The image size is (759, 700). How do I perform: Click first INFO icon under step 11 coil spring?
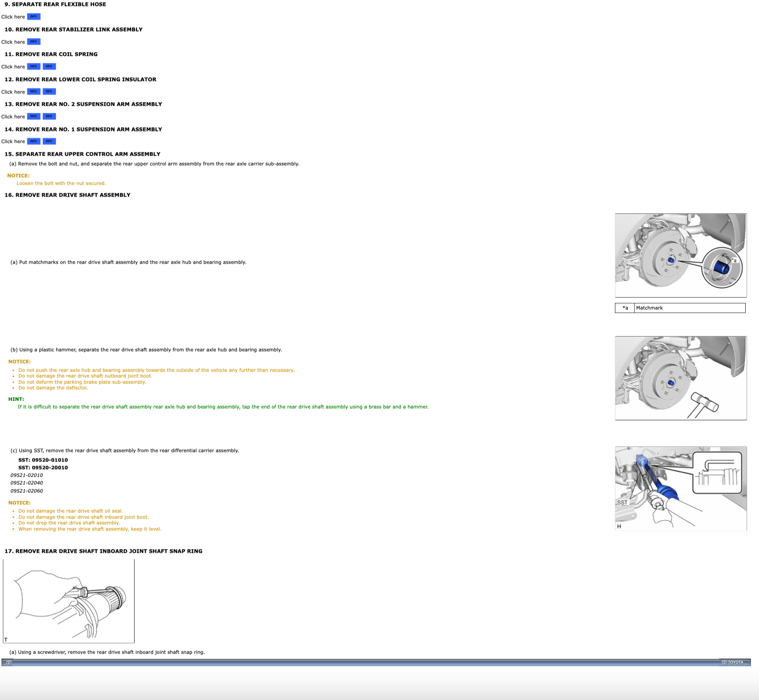(34, 67)
